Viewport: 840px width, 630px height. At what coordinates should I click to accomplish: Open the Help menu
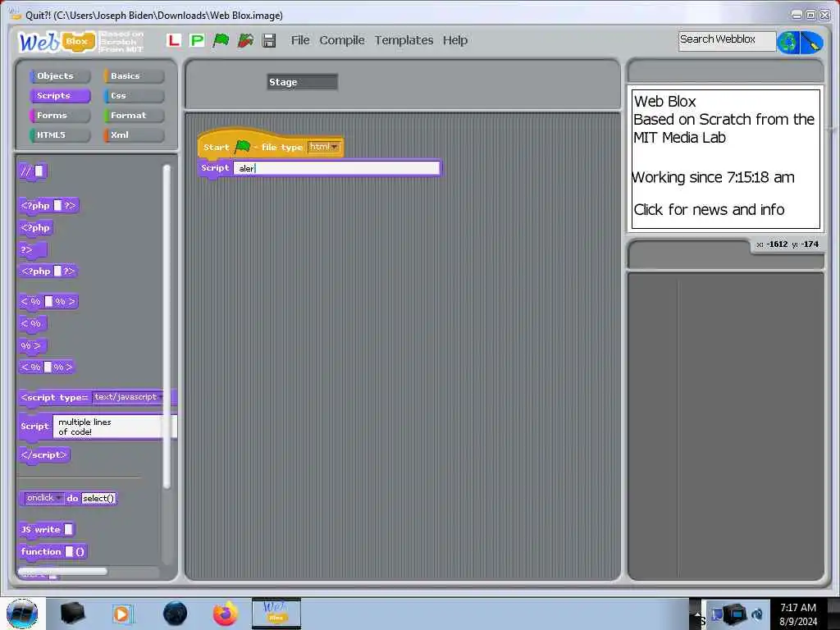tap(454, 40)
